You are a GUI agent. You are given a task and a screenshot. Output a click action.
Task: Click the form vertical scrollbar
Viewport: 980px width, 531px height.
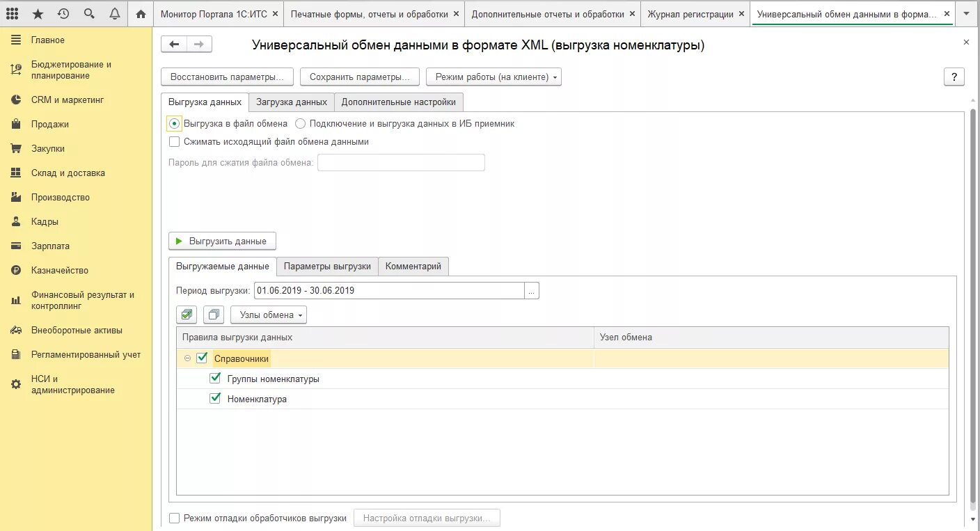973,306
